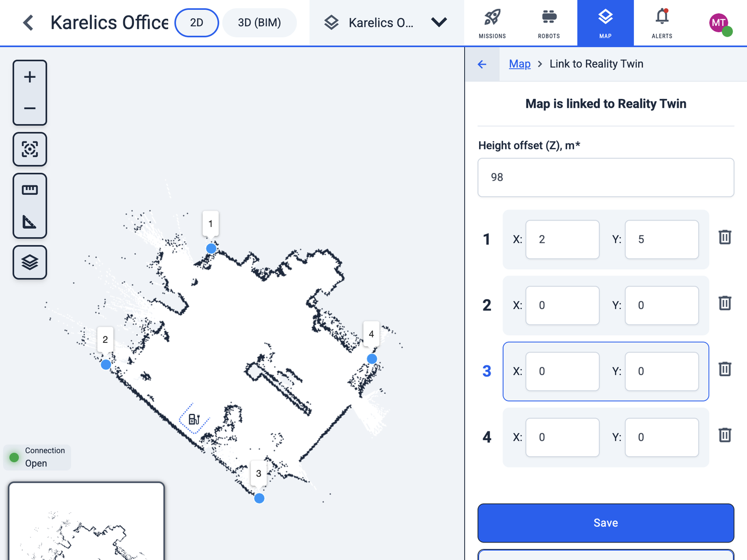Select the ruler measurement tool

(30, 190)
